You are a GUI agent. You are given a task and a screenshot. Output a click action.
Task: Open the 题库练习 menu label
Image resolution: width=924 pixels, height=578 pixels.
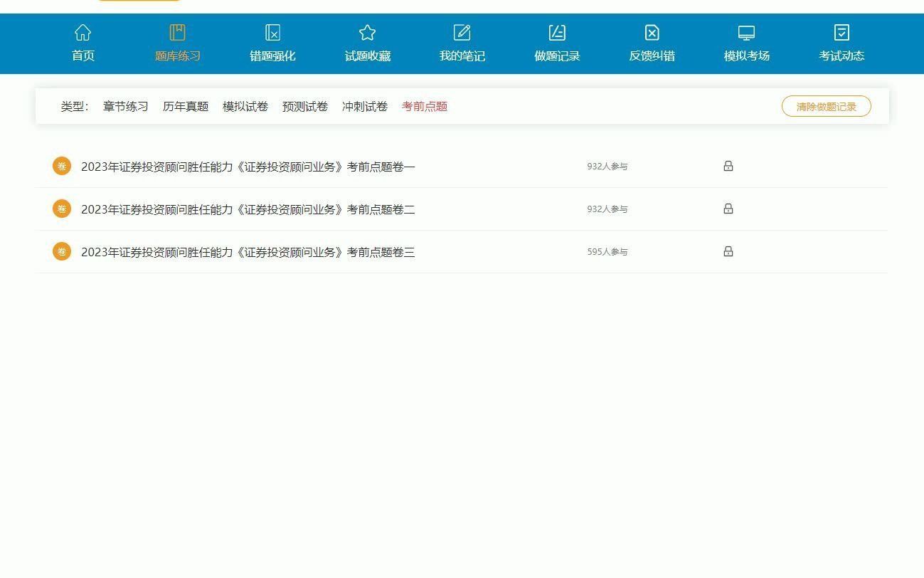point(178,56)
